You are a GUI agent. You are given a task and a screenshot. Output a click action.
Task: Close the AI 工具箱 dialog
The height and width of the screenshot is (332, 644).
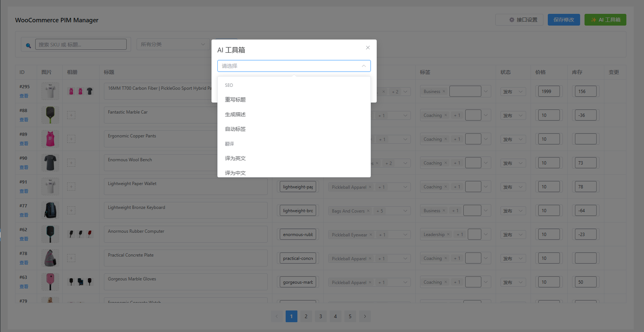pos(367,48)
